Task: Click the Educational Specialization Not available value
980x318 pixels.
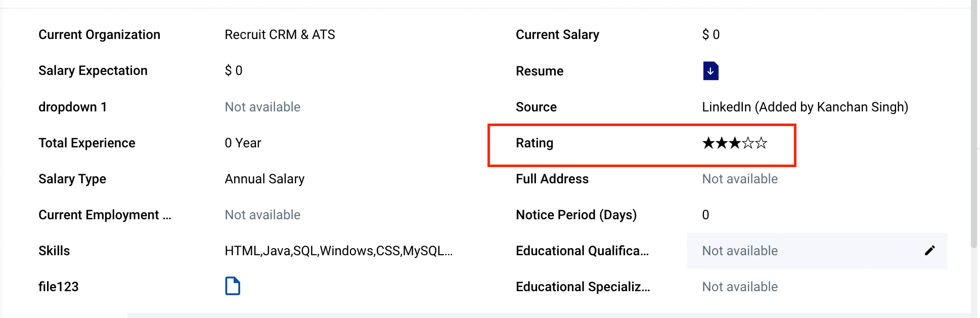Action: pos(740,287)
